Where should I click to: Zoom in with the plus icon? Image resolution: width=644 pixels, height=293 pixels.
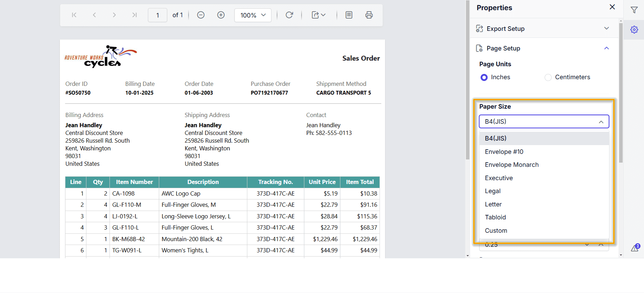(221, 15)
